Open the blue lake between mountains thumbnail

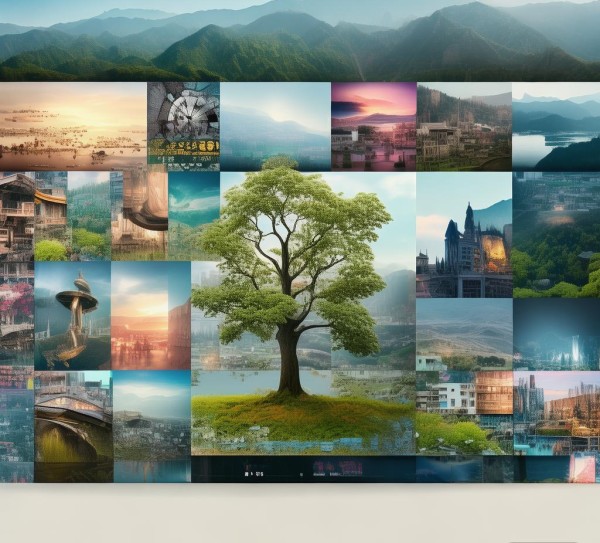pos(556,126)
